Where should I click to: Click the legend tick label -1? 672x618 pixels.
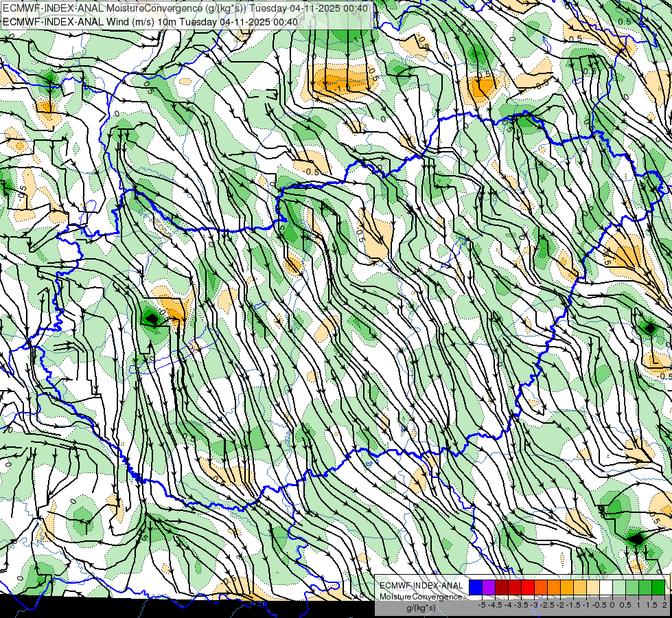586,605
